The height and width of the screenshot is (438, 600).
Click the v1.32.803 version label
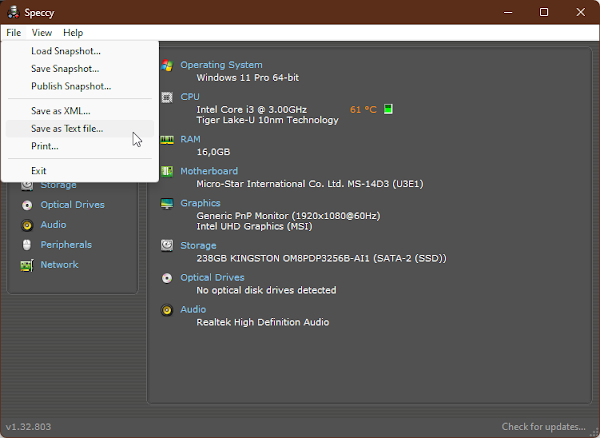(x=28, y=427)
